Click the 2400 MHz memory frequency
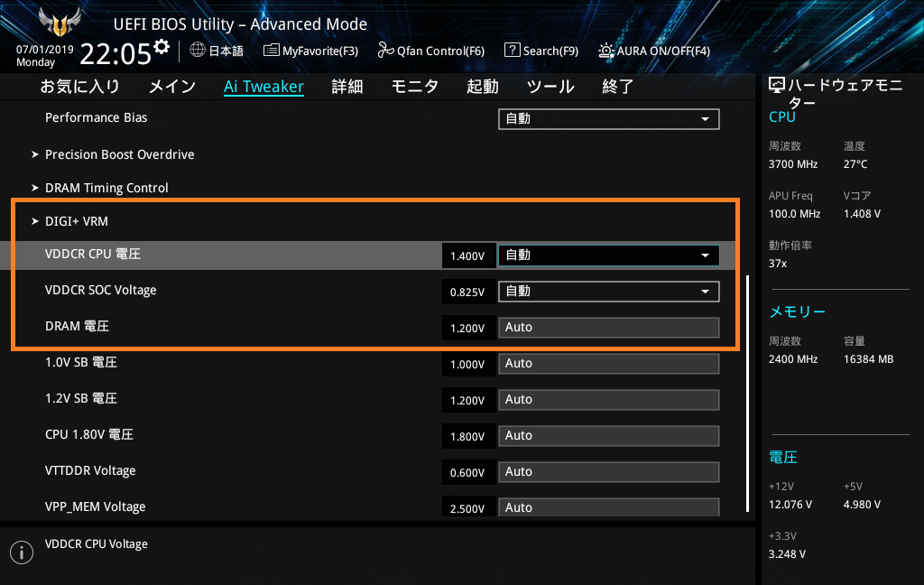The height and width of the screenshot is (585, 924). click(793, 359)
